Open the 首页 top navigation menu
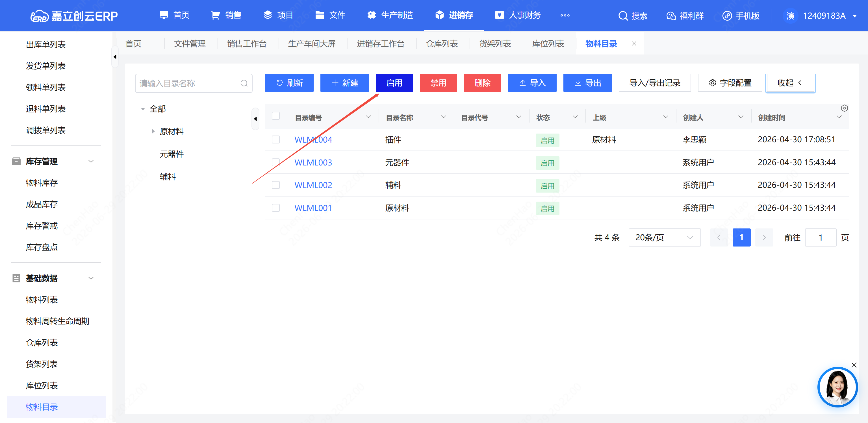This screenshot has width=868, height=423. click(x=174, y=16)
